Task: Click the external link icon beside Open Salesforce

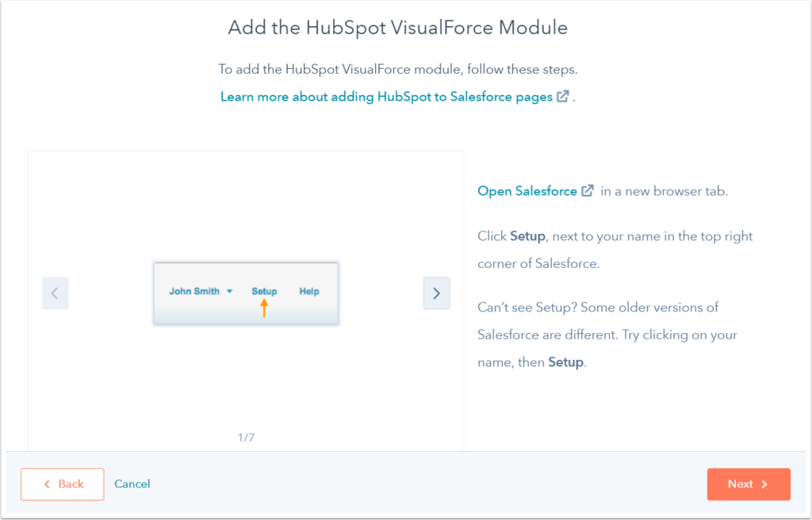Action: pyautogui.click(x=587, y=190)
